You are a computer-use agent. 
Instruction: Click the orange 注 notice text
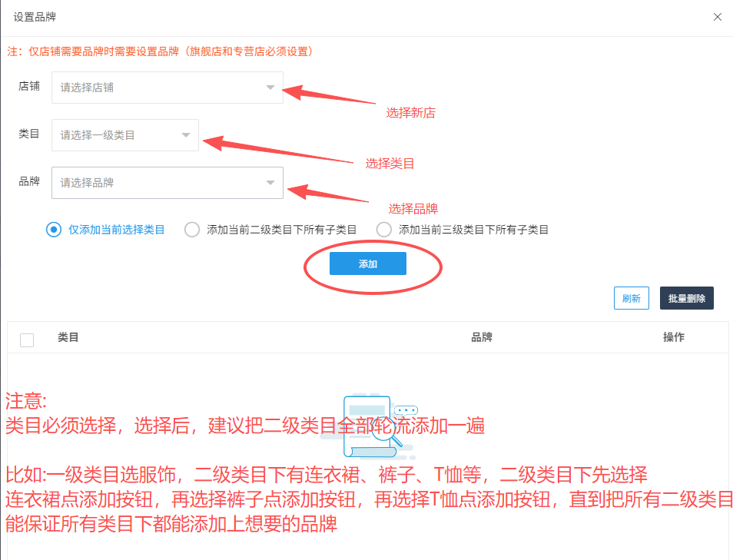click(160, 51)
